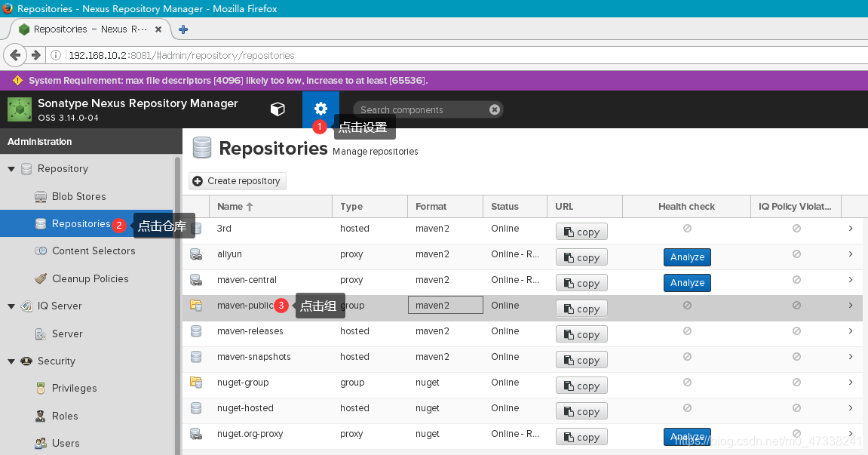The height and width of the screenshot is (455, 868).
Task: Sort by Type column header
Action: [x=370, y=206]
